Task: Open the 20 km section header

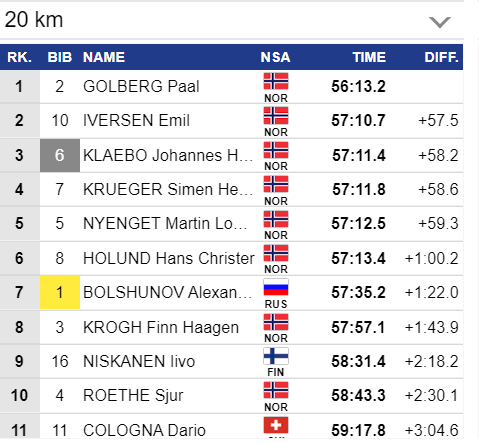Action: (x=232, y=20)
